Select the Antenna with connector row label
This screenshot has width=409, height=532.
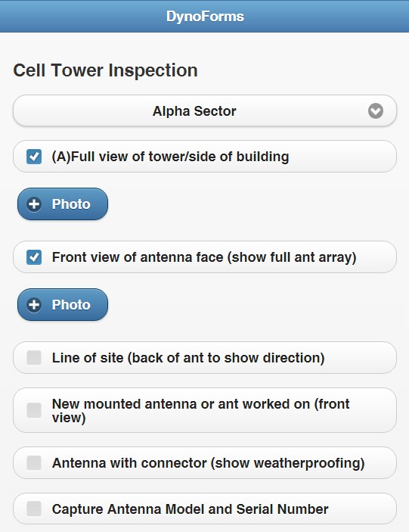[209, 463]
